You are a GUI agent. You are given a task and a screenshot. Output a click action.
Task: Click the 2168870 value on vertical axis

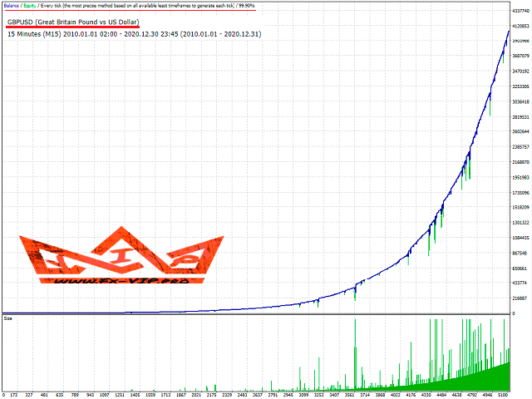(522, 162)
